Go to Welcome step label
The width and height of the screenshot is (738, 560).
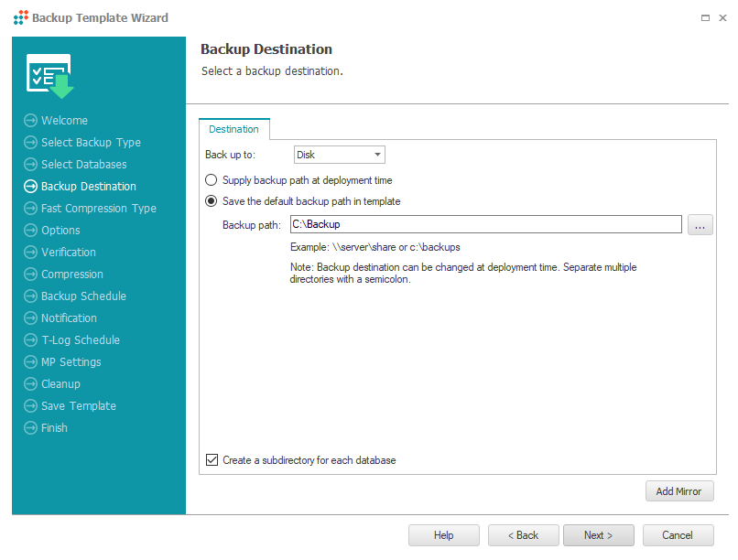coord(64,121)
